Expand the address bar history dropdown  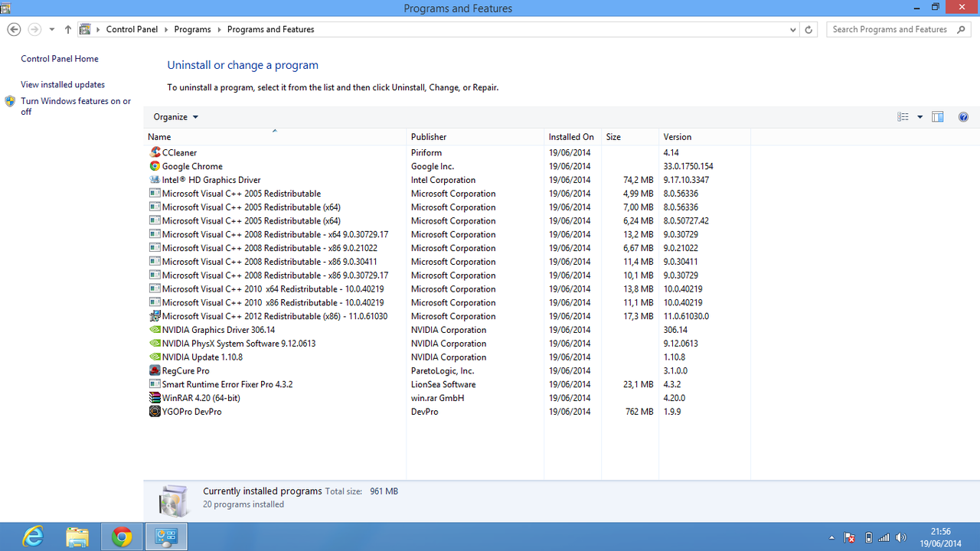(x=792, y=29)
